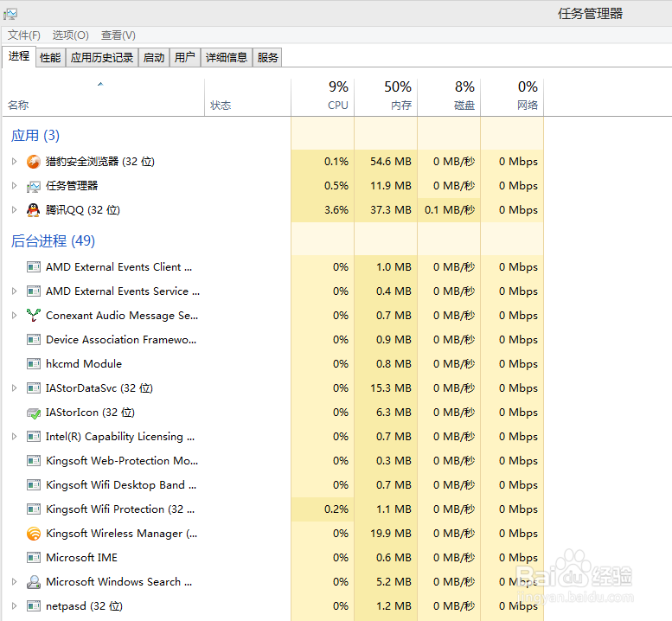The image size is (672, 621).
Task: Click the Kingsoft Wifi Protection icon
Action: pos(34,509)
